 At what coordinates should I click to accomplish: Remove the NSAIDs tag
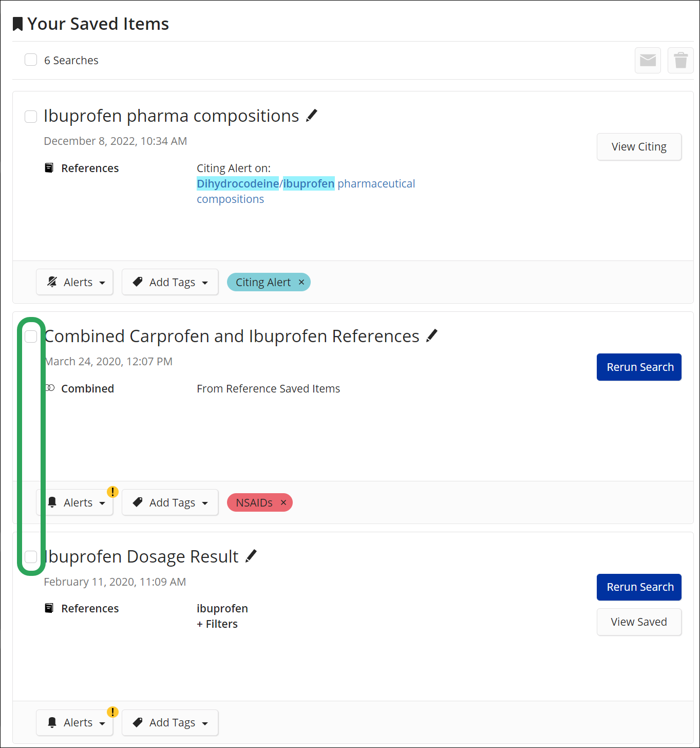click(x=283, y=502)
